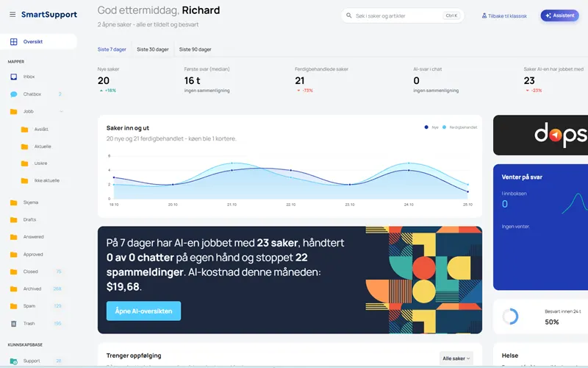Image resolution: width=588 pixels, height=368 pixels.
Task: Open the Ikke aktuelle subfolder icon
Action: 24,181
